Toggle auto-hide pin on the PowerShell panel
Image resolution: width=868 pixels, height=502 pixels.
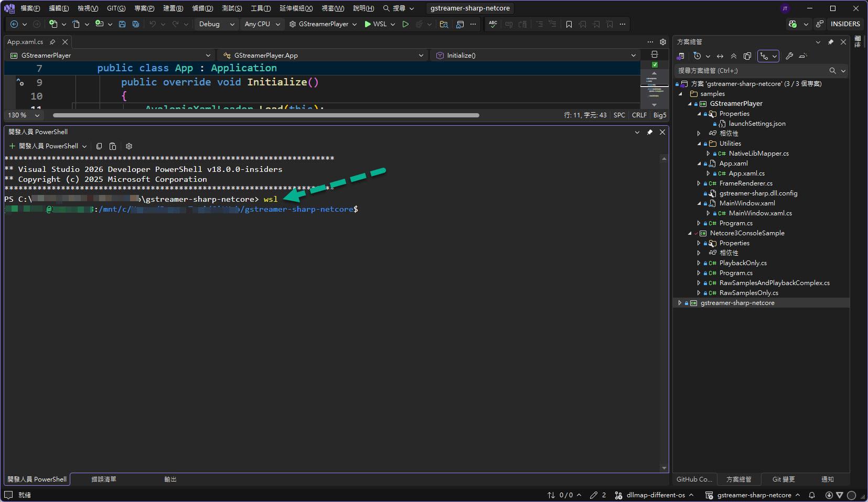[650, 132]
